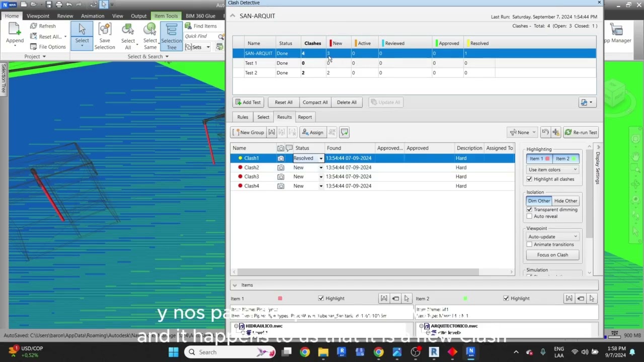Click the camera icon for Clash4
The height and width of the screenshot is (362, 644).
[x=281, y=186]
